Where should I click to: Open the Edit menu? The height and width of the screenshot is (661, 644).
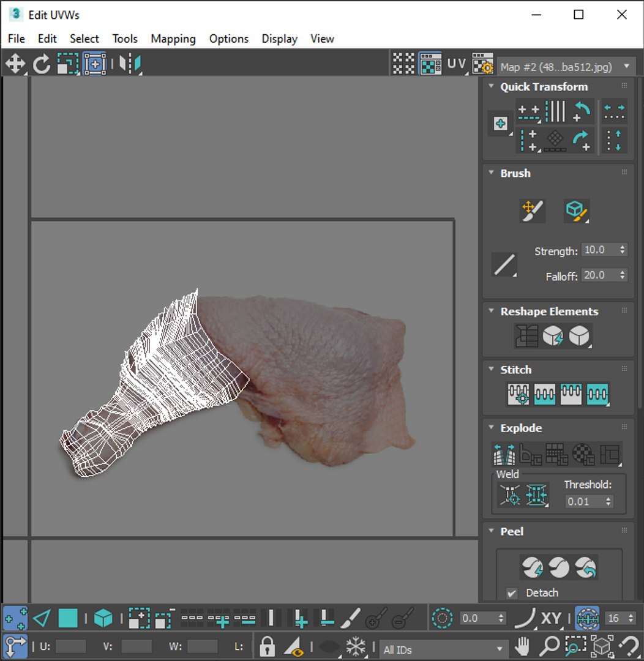click(x=47, y=39)
